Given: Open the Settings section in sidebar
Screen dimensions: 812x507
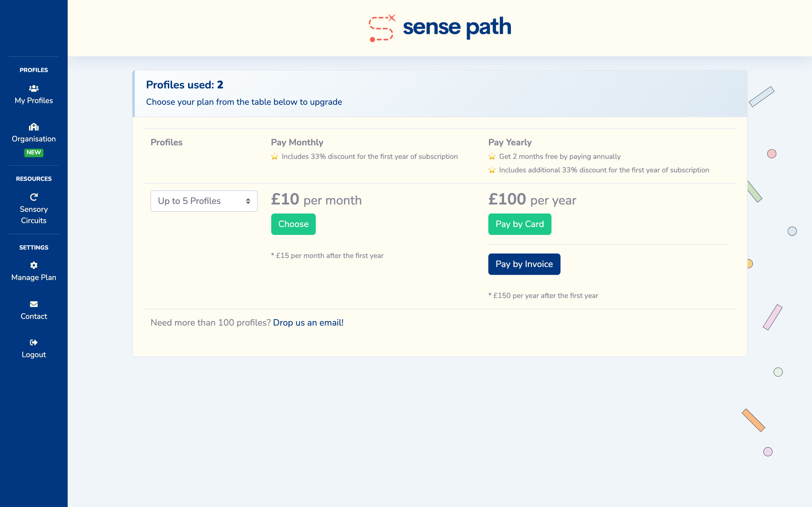Looking at the screenshot, I should [x=34, y=247].
